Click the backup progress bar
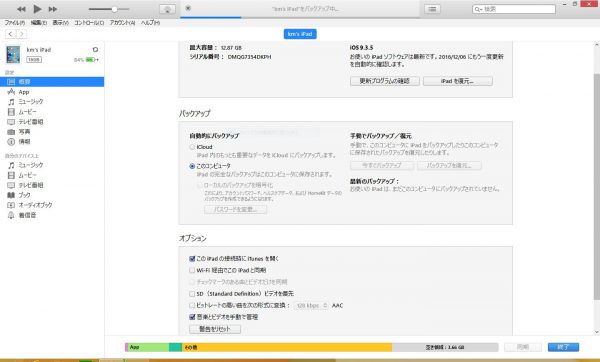The image size is (600, 362). (300, 17)
